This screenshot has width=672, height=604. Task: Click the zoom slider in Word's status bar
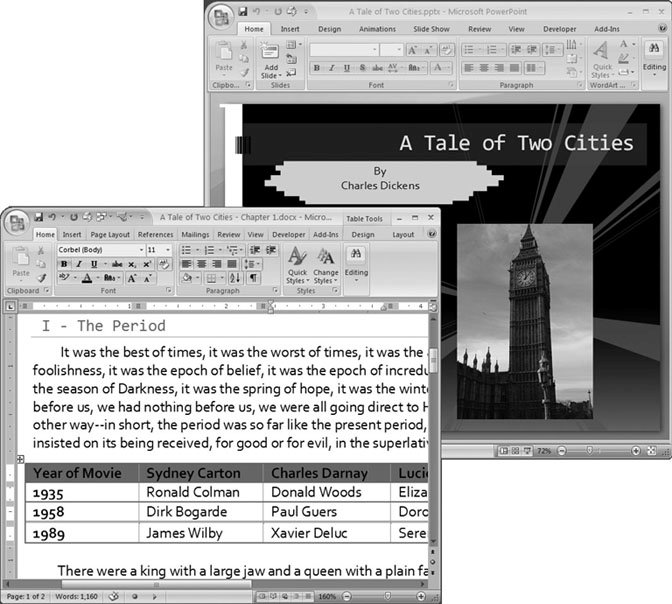[388, 596]
